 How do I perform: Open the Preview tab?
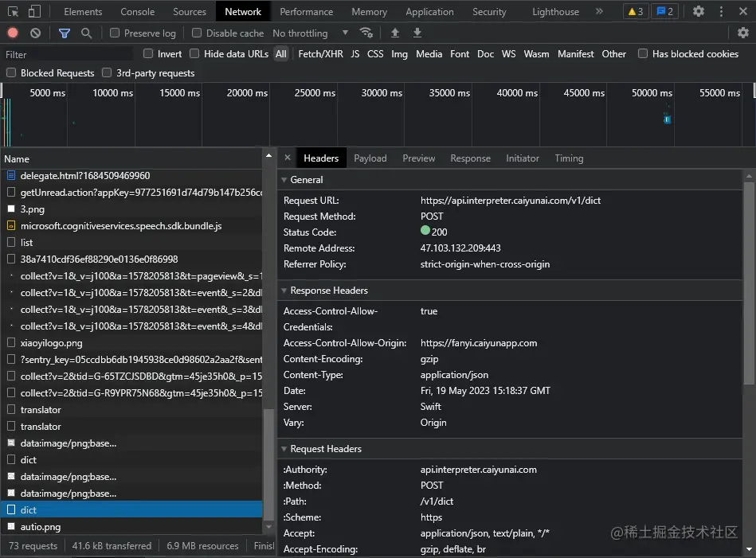(418, 158)
